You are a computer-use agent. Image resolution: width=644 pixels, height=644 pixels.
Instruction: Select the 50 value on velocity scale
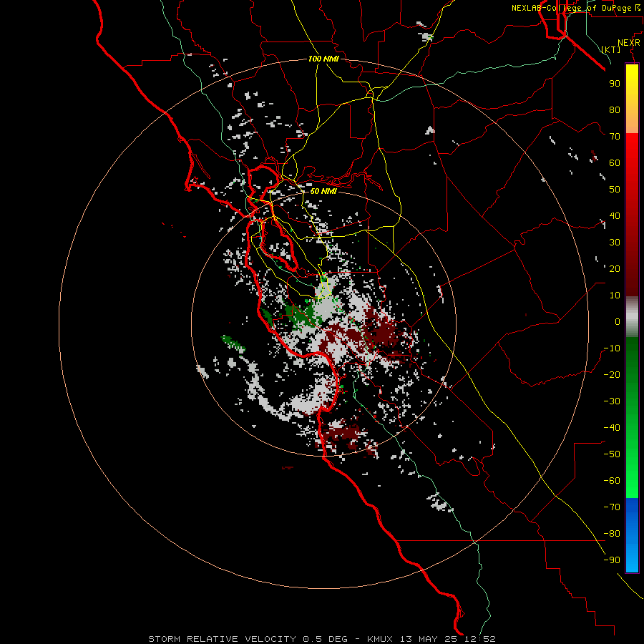615,190
